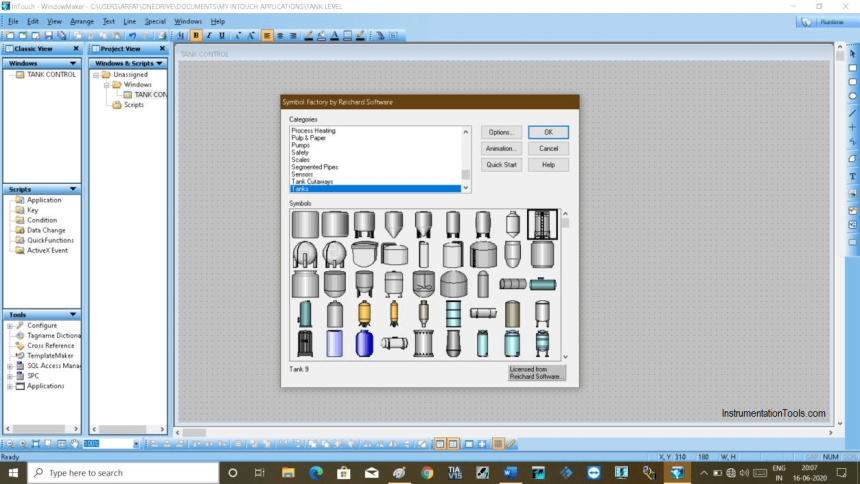Click the Zoom In icon in bottom toolbar

tap(23, 444)
